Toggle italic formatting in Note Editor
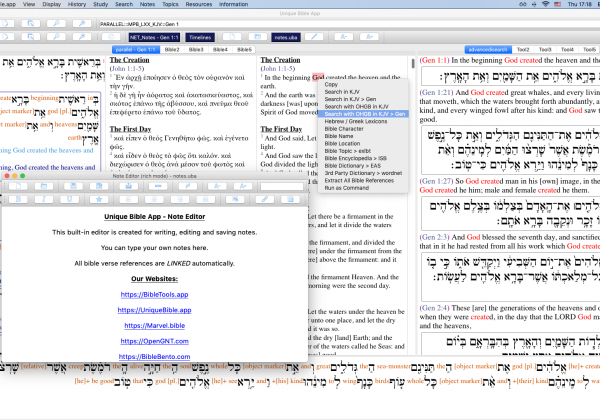The image size is (600, 420). click(x=44, y=199)
